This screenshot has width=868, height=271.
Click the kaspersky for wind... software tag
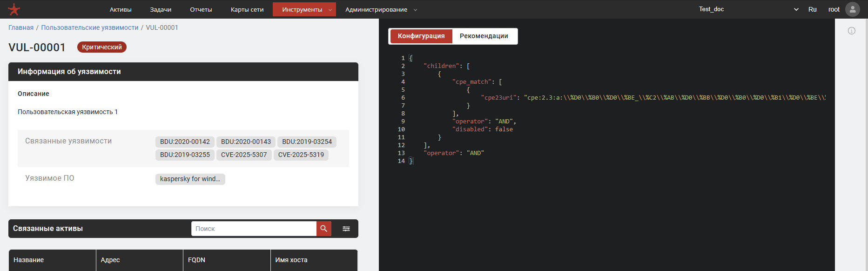click(x=190, y=179)
